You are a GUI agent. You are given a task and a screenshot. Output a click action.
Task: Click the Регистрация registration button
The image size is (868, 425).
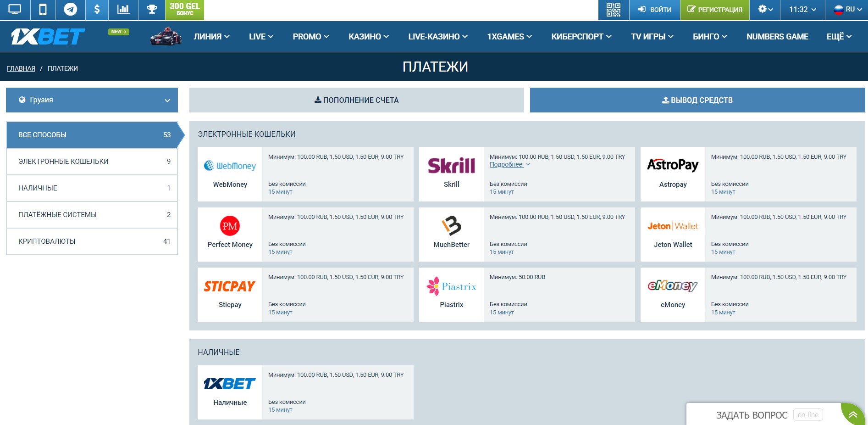pos(715,10)
